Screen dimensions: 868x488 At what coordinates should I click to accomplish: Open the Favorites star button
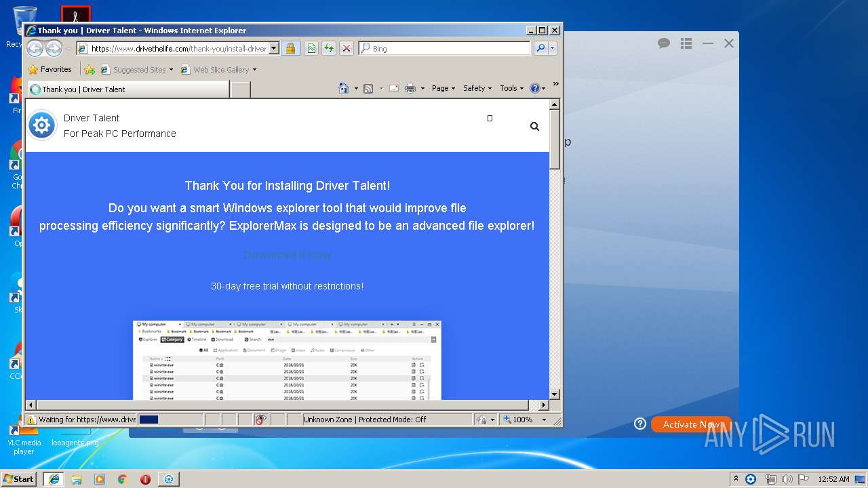[x=50, y=69]
